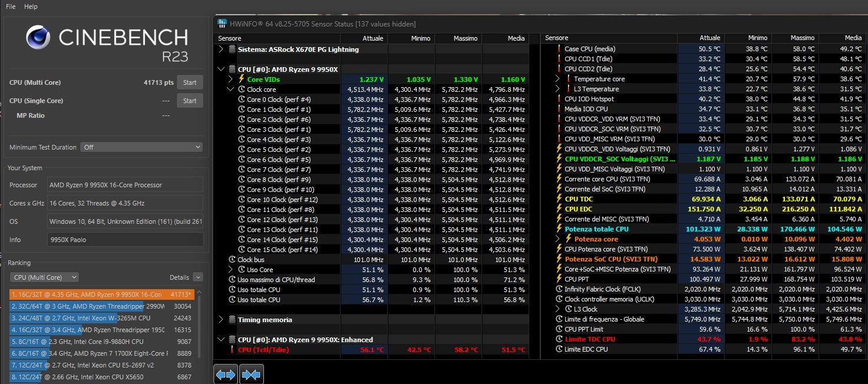
Task: Click the lightning bolt icon of Core VIDs
Action: tap(242, 79)
